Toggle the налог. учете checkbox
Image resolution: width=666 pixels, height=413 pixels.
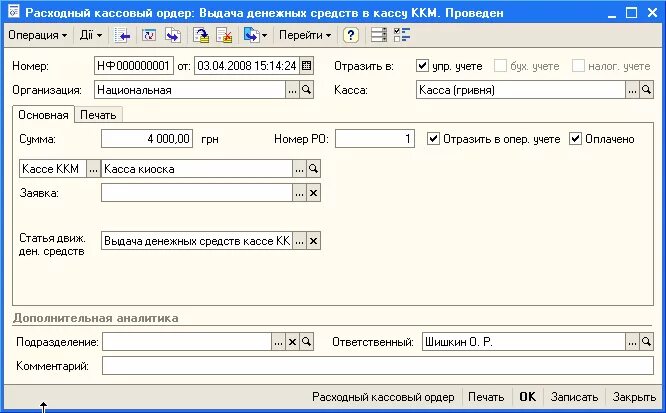pyautogui.click(x=578, y=66)
